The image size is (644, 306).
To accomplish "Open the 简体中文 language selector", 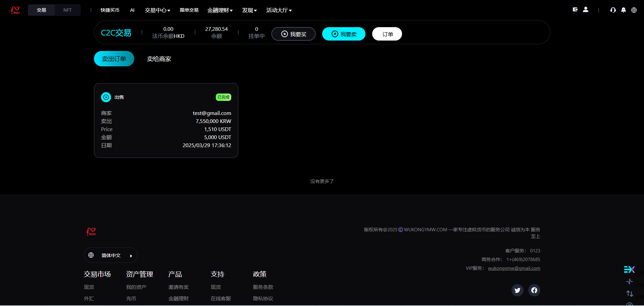I will pos(110,255).
